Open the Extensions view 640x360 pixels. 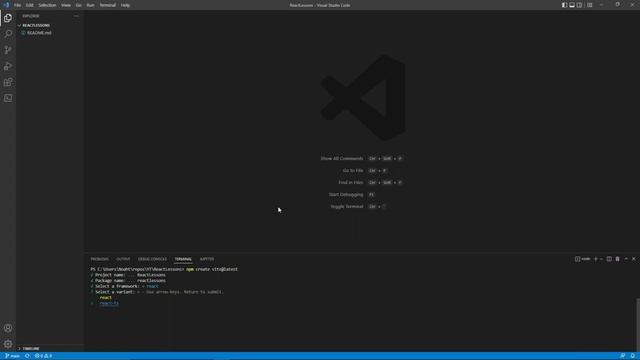tap(8, 82)
